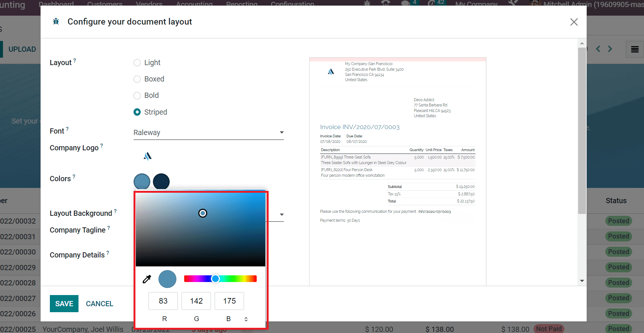Open the Configuration menu
This screenshot has height=333, width=644.
point(292,4)
